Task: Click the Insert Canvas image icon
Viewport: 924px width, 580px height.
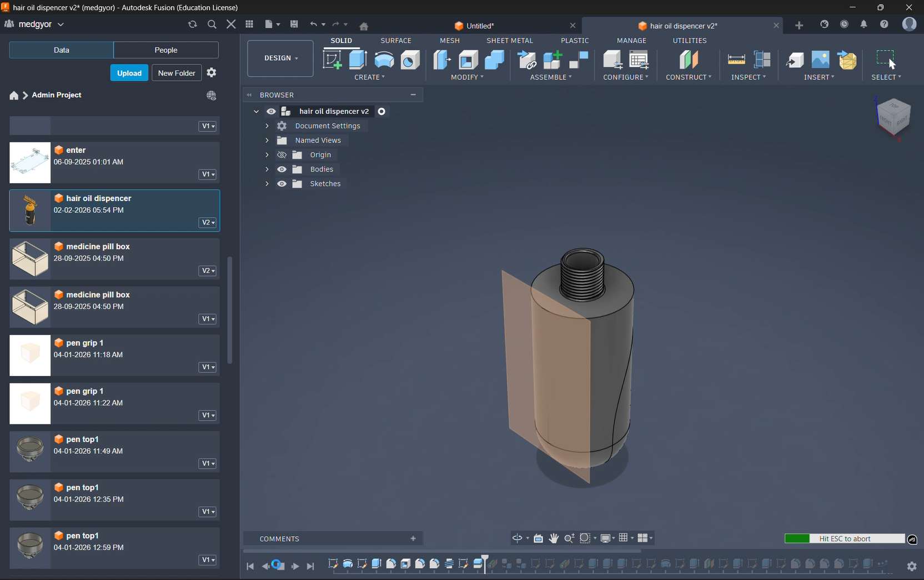Action: click(x=820, y=60)
